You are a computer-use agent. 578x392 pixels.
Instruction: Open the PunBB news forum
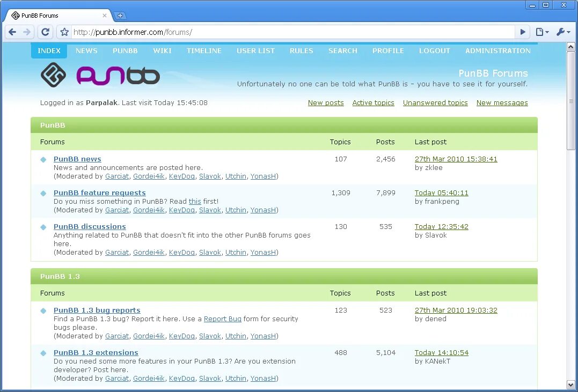pyautogui.click(x=77, y=159)
